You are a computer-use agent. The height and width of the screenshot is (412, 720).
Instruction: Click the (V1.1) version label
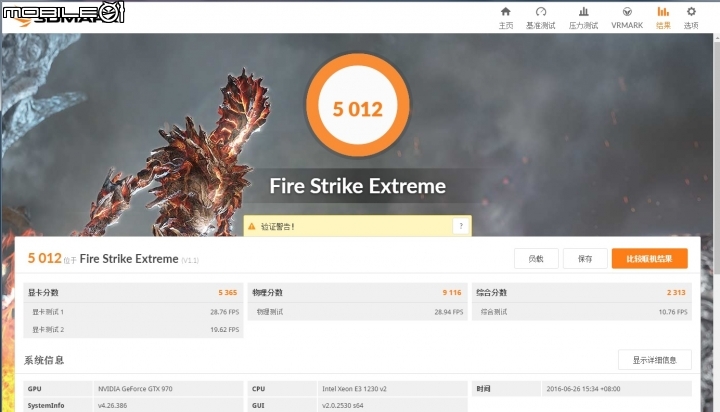click(190, 260)
